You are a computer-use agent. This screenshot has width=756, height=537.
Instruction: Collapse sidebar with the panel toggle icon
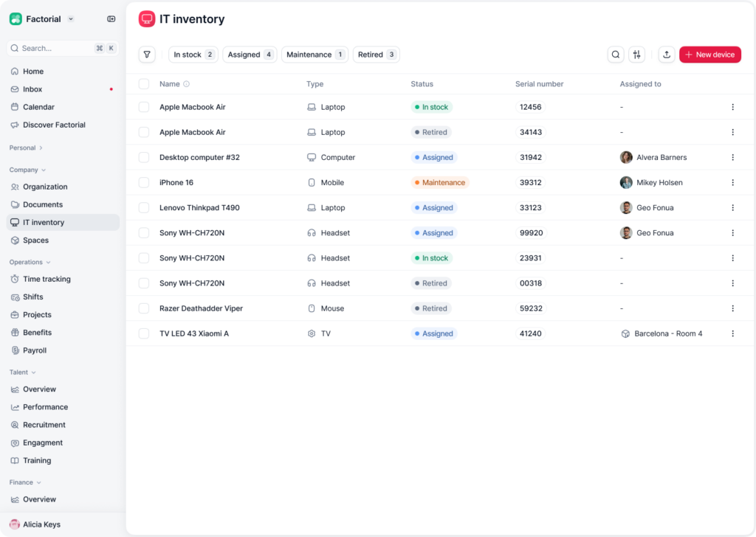111,18
